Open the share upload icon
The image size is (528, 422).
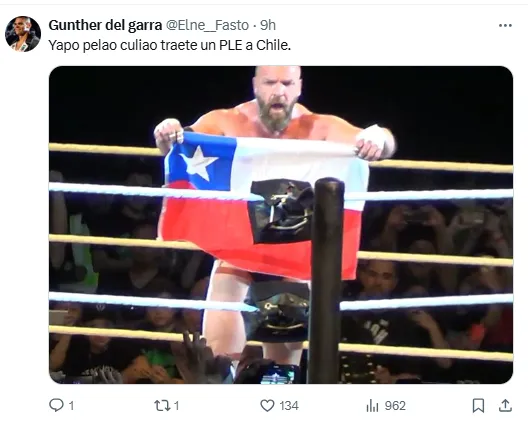pyautogui.click(x=505, y=405)
